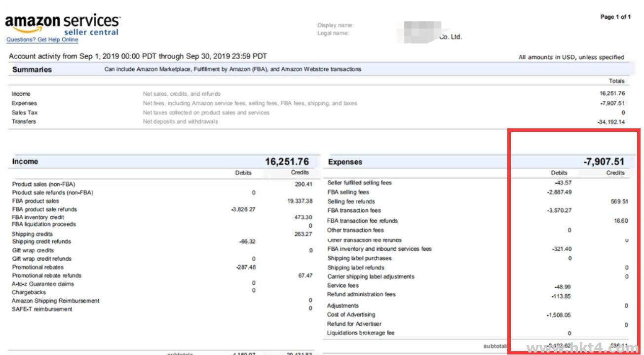Select the transfers total -34,192.14
Viewport: 644px width, 355px height.
(611, 122)
